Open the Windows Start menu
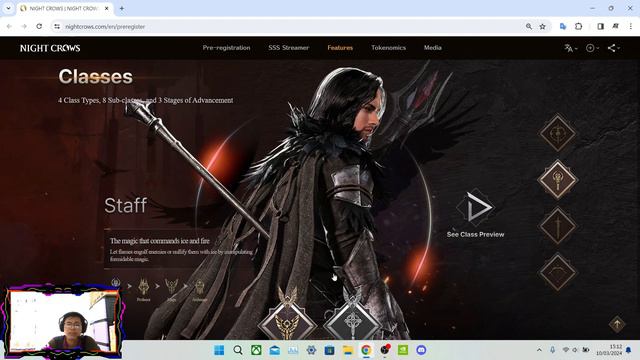Viewport: 640px width, 360px height. (x=219, y=350)
